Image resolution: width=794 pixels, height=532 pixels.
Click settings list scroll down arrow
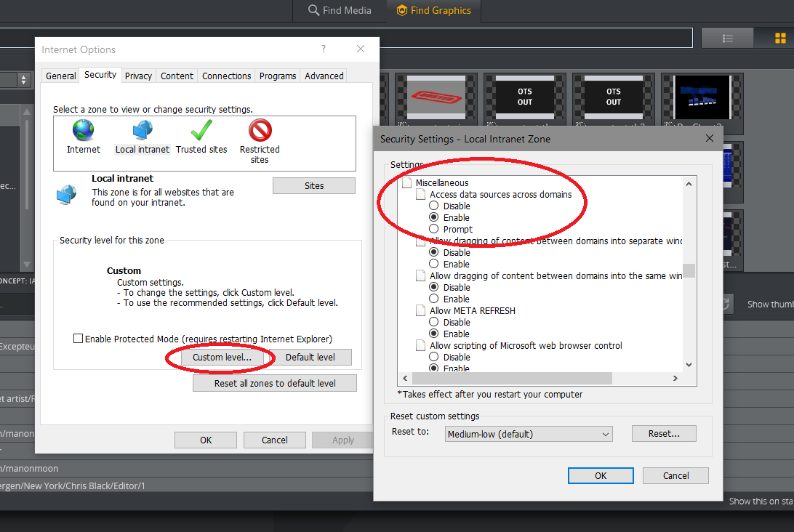click(x=689, y=364)
